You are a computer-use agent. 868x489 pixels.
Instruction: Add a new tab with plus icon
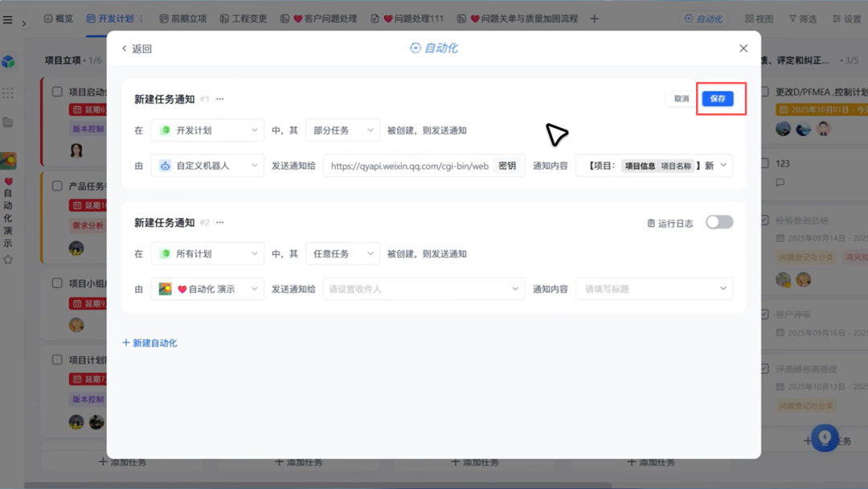(595, 18)
